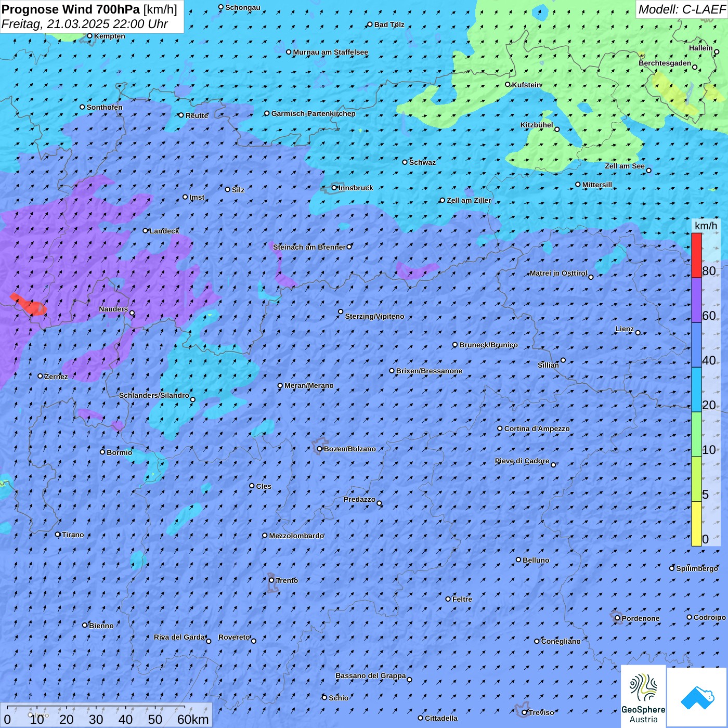This screenshot has width=728, height=728.
Task: Click the blue cloud app logo
Action: click(x=697, y=697)
